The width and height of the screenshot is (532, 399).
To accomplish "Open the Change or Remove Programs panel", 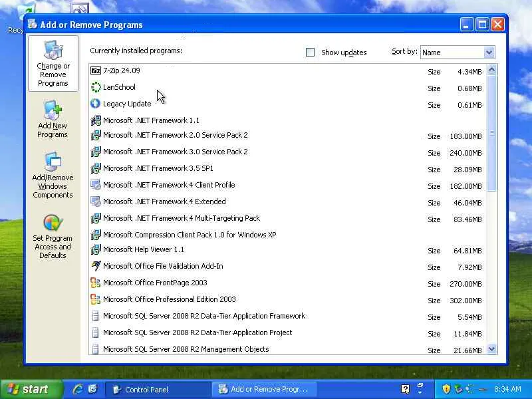I will [53, 63].
